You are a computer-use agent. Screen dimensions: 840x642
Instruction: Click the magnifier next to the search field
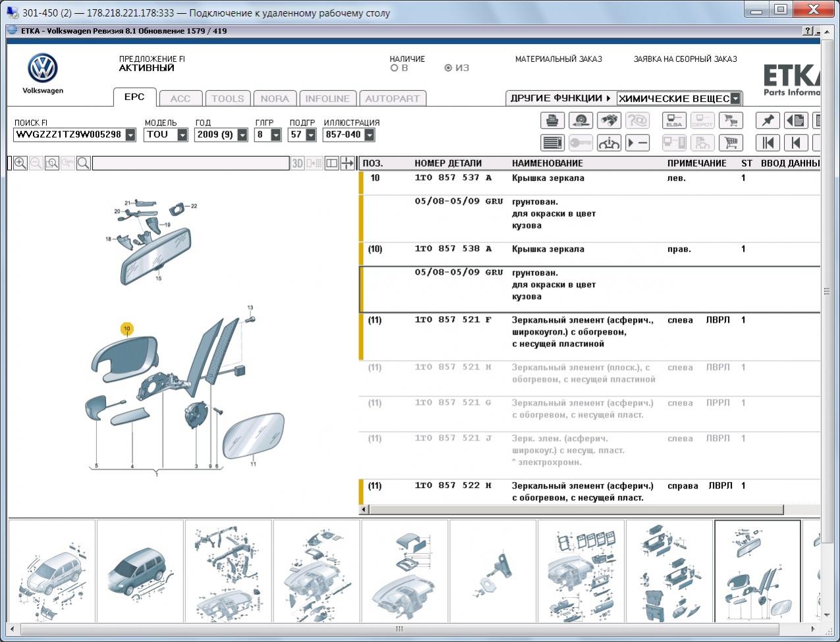click(84, 163)
